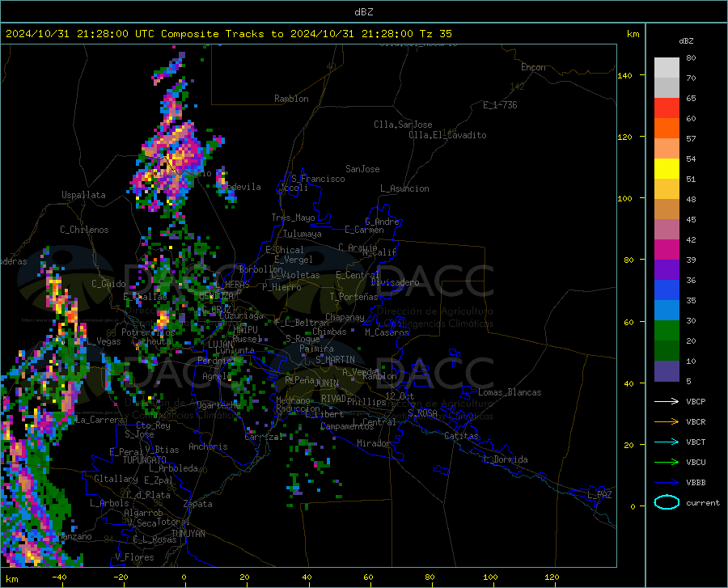The height and width of the screenshot is (588, 728).
Task: Click the blue VBBB arrow in legend
Action: 667,483
